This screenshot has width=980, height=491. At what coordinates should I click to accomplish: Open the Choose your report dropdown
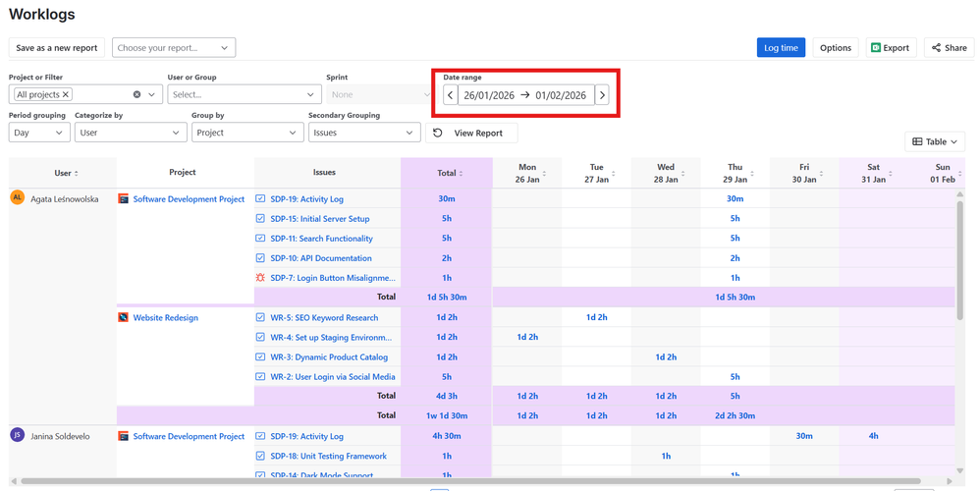click(174, 48)
